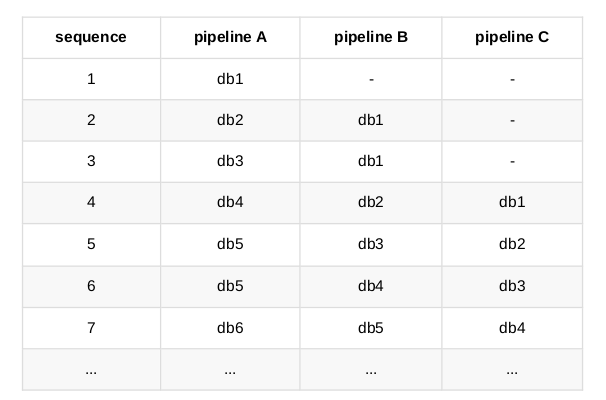This screenshot has height=400, width=606.
Task: Select db1 in pipeline C column
Action: 511,203
